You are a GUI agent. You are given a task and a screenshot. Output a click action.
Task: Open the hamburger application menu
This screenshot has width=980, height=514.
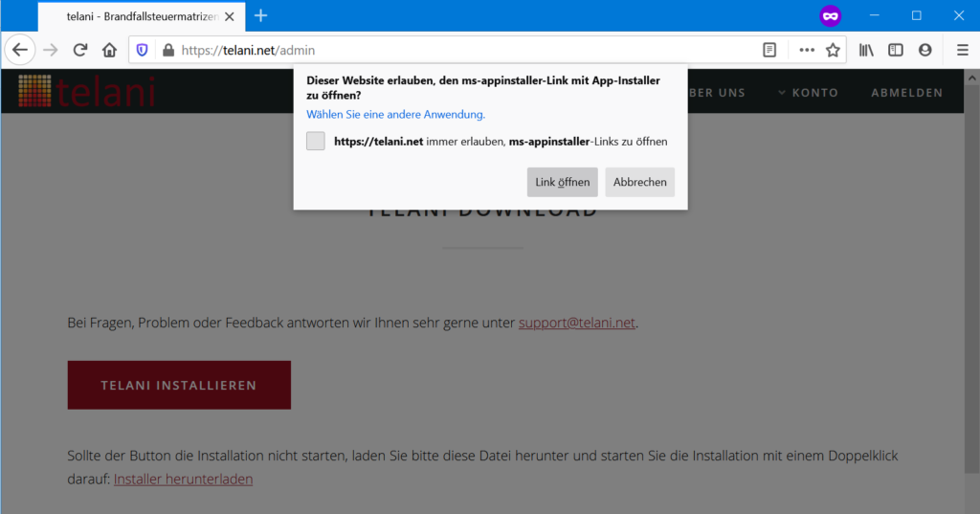[x=963, y=50]
